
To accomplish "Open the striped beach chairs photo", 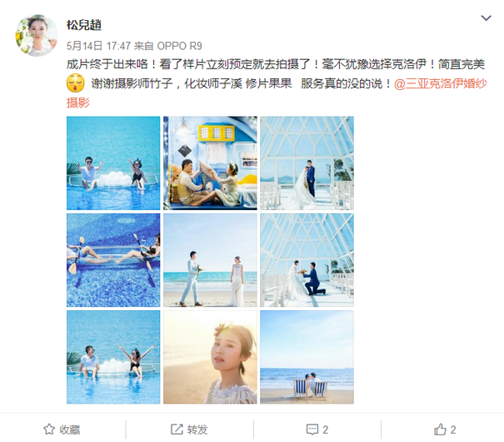I will [307, 357].
